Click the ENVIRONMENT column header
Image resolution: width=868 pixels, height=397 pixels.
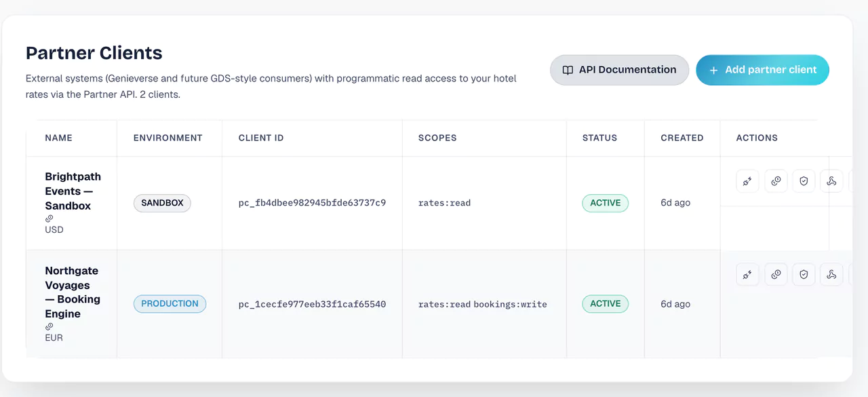(167, 138)
